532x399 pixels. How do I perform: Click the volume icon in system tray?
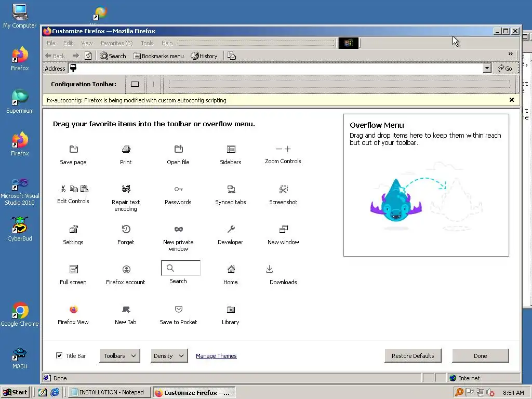tap(490, 393)
